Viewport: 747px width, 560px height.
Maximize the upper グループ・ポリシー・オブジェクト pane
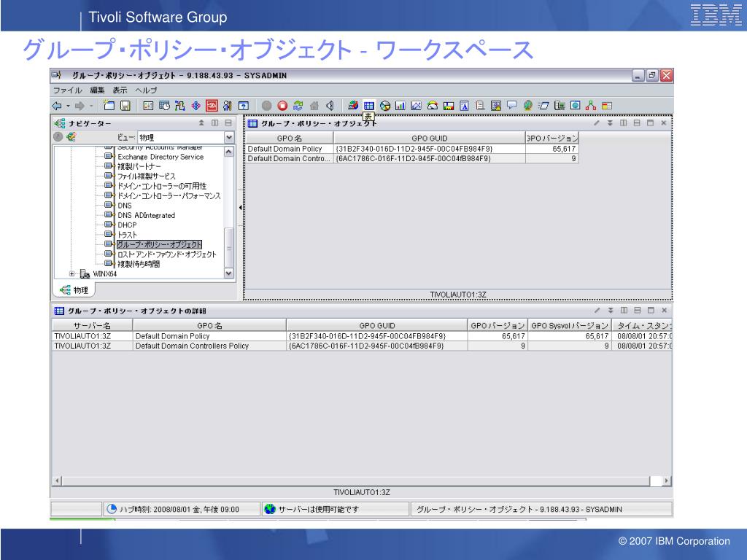point(650,122)
